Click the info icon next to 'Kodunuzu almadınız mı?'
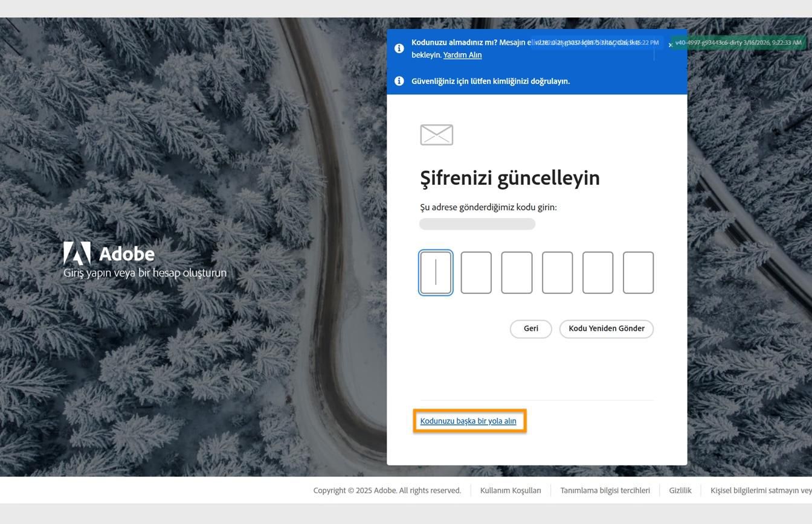 (399, 48)
